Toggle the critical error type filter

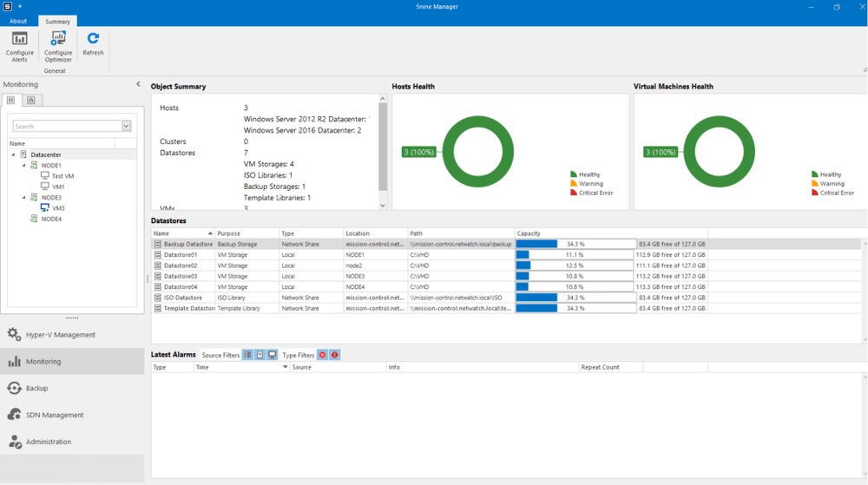pos(323,355)
